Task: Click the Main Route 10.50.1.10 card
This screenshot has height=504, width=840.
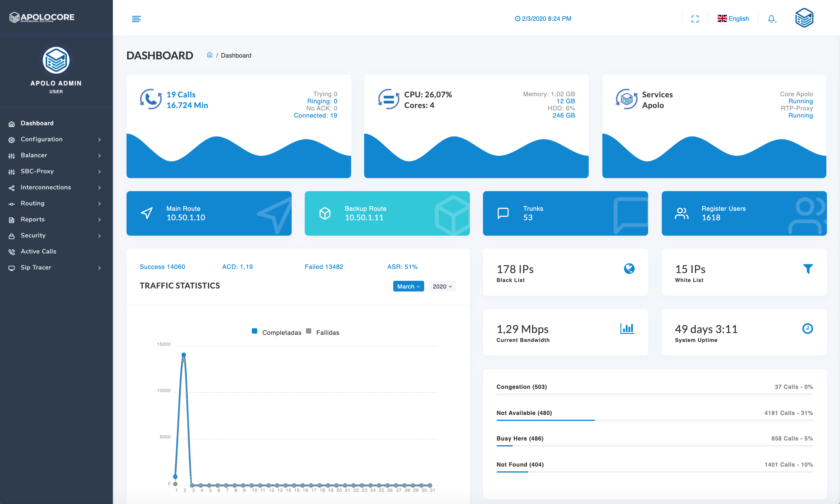Action: 209,213
